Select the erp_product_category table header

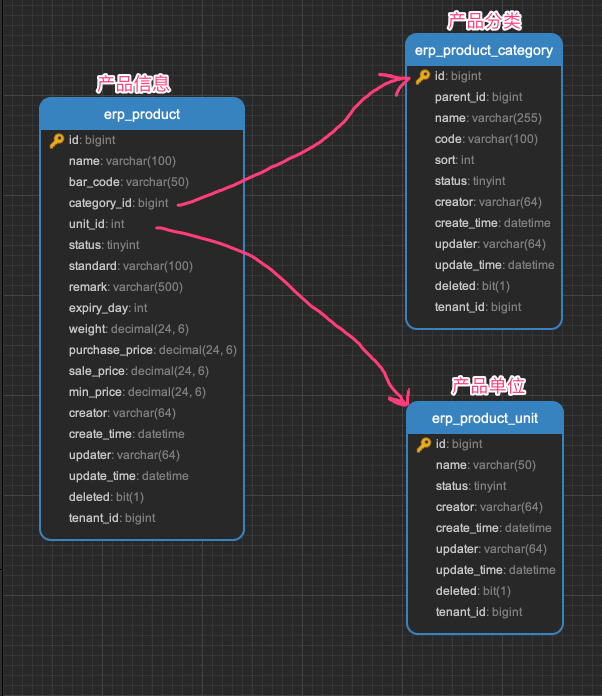coord(484,50)
